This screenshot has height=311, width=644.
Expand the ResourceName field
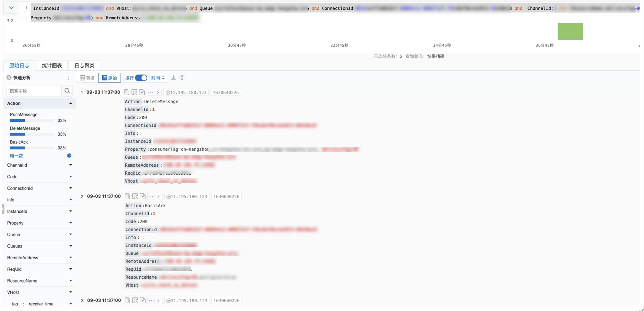coord(71,281)
